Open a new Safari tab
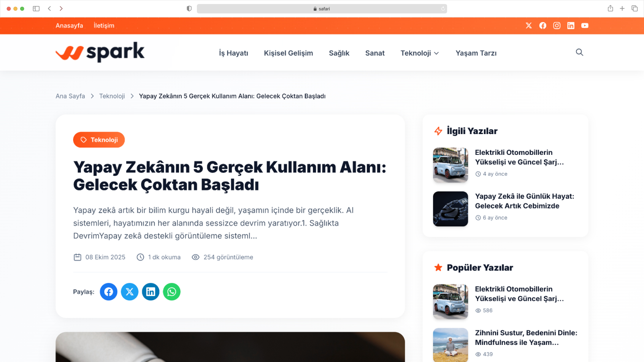This screenshot has height=362, width=644. pos(622,8)
